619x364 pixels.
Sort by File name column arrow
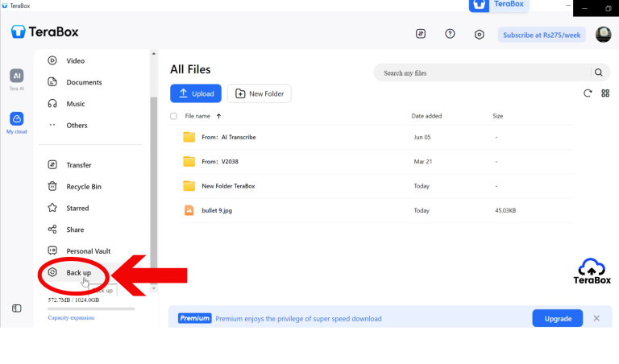pyautogui.click(x=218, y=116)
